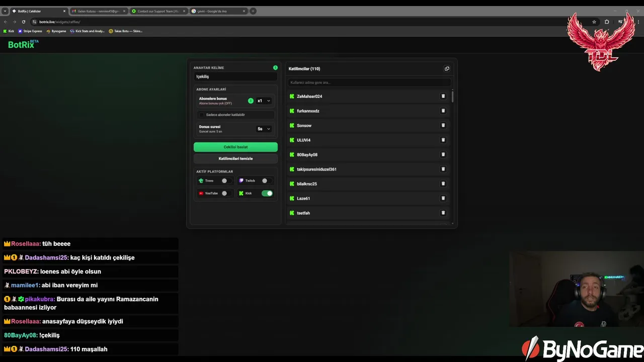This screenshot has width=644, height=362.
Task: Select the Katilimcilar (110) heading
Action: click(304, 68)
